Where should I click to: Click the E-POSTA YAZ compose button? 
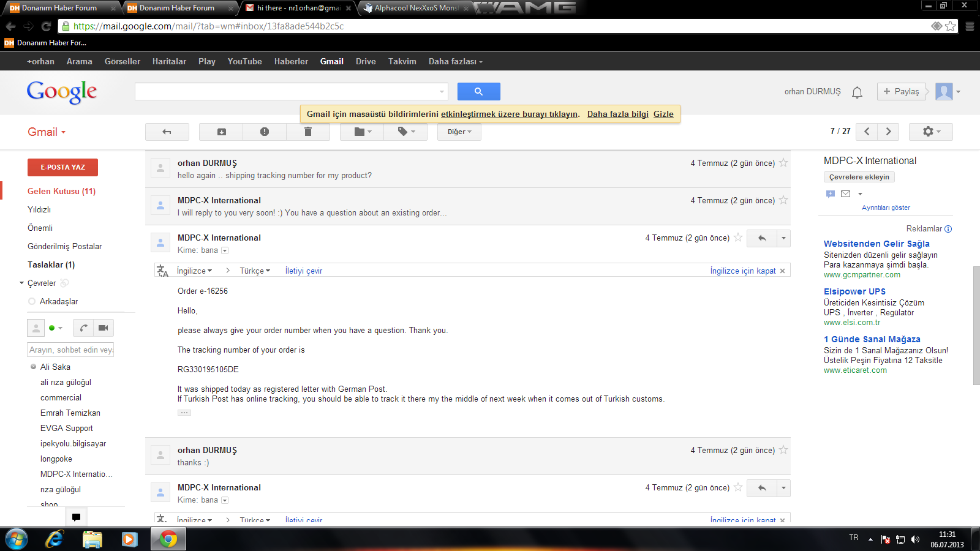coord(62,167)
